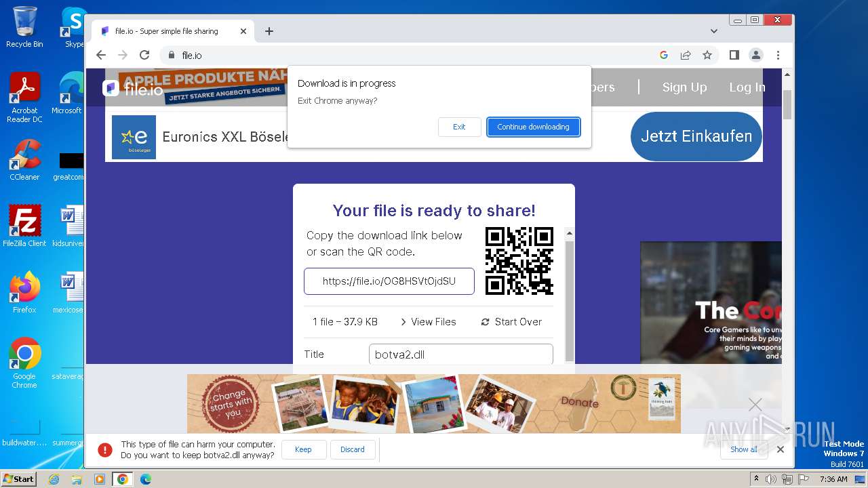
Task: Open a new tab with plus button
Action: (x=269, y=31)
